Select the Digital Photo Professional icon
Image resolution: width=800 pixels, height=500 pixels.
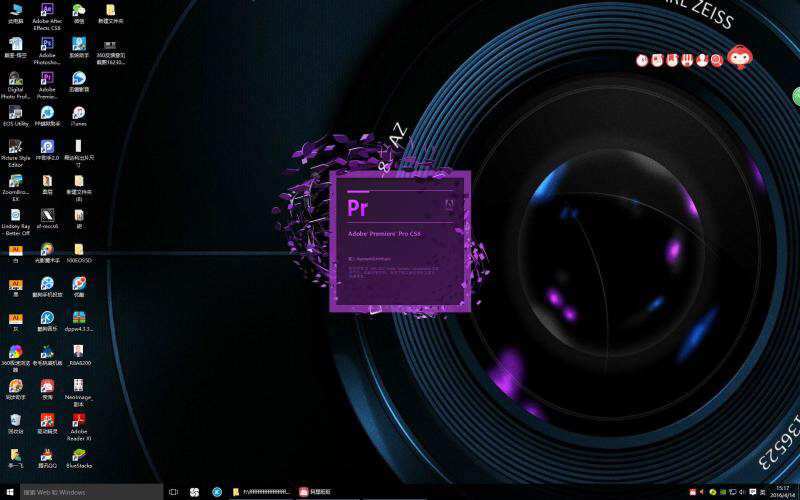click(x=15, y=85)
